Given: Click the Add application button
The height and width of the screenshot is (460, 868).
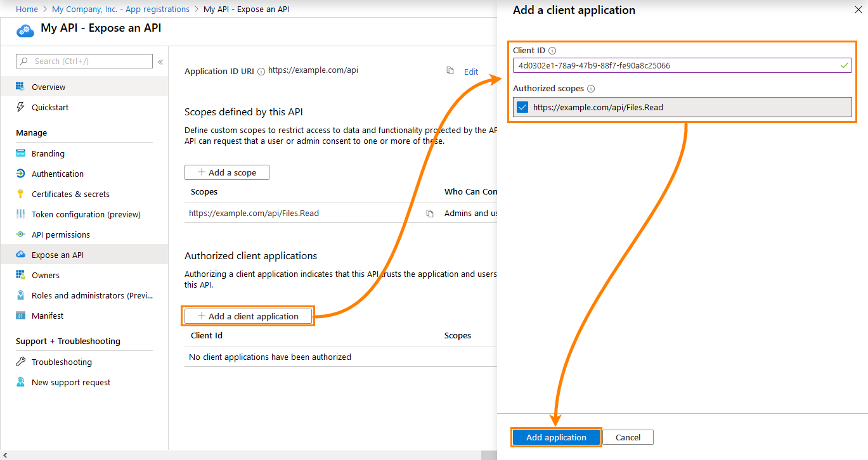Looking at the screenshot, I should pos(555,437).
